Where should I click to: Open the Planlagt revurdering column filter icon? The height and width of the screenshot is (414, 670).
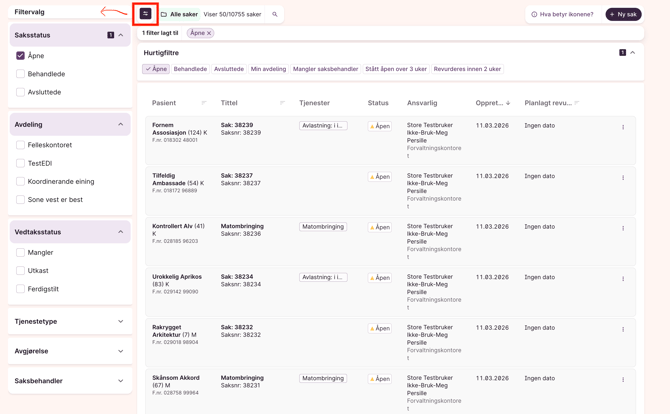tap(577, 103)
